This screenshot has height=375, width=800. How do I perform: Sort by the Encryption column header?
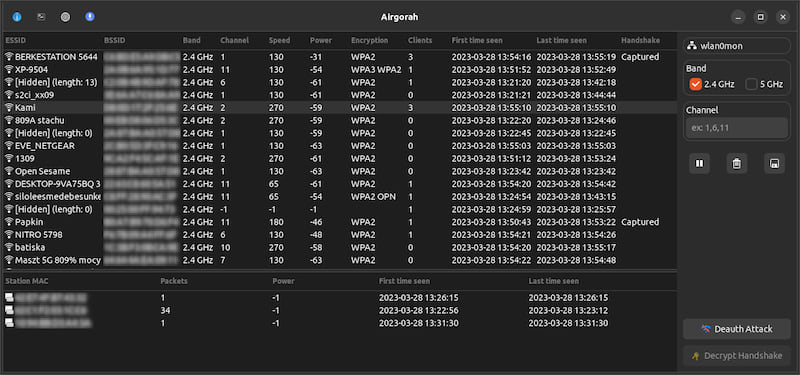pyautogui.click(x=369, y=40)
